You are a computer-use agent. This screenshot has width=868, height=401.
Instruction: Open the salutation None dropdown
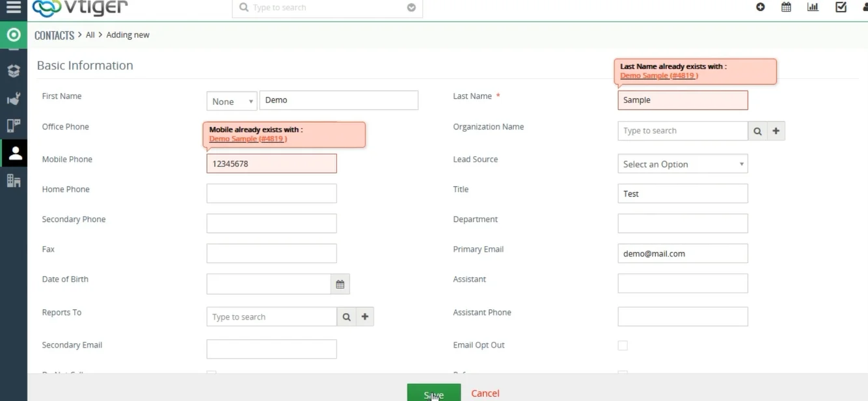pos(232,102)
